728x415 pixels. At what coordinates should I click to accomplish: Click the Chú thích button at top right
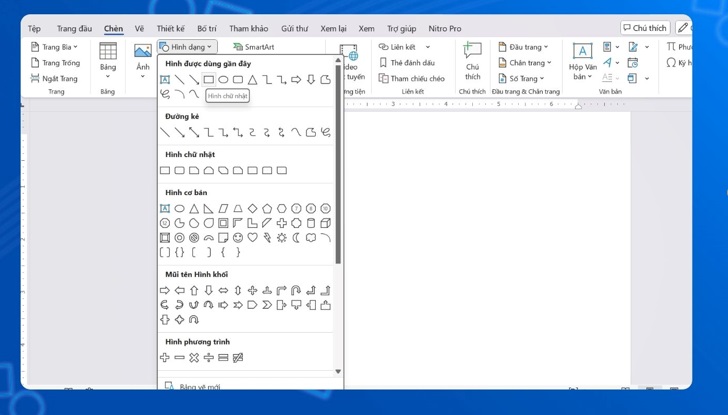pos(644,28)
